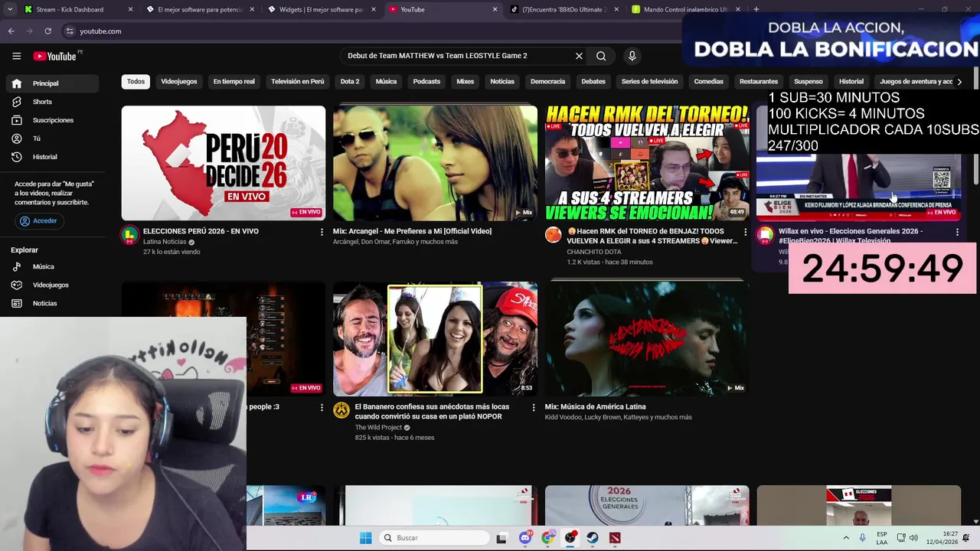Screen dimensions: 980x551
Task: Open Noticias under Explorar in sidebar
Action: coord(44,303)
